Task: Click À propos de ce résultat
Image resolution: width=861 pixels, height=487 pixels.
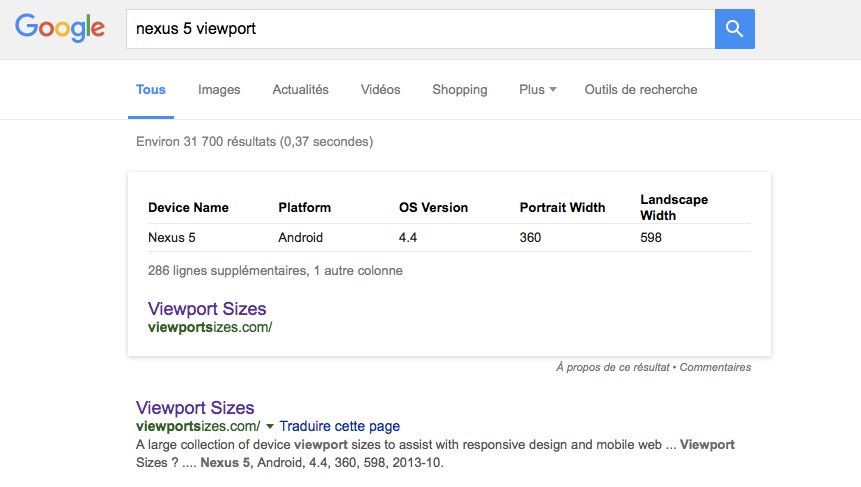Action: [612, 367]
